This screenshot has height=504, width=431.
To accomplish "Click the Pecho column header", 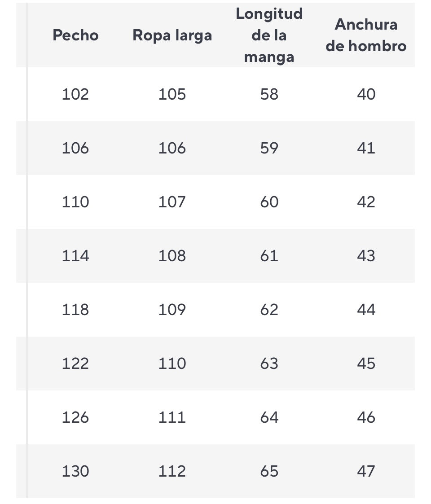I will click(x=75, y=35).
